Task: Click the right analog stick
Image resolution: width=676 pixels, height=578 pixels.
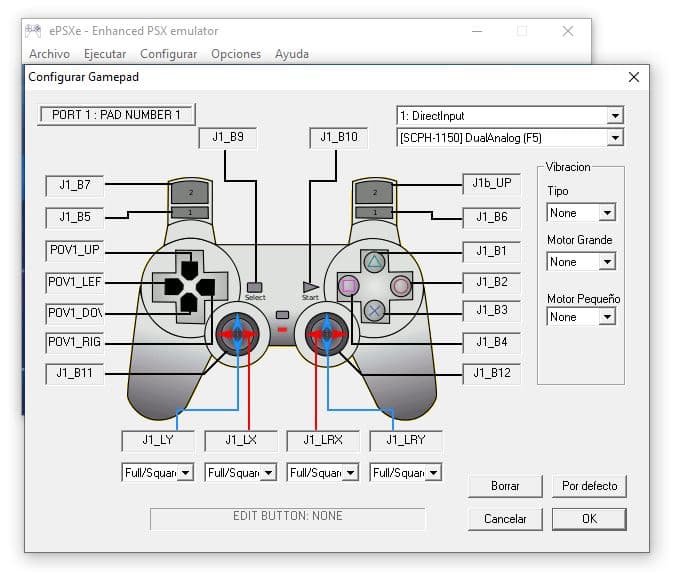Action: click(x=325, y=333)
